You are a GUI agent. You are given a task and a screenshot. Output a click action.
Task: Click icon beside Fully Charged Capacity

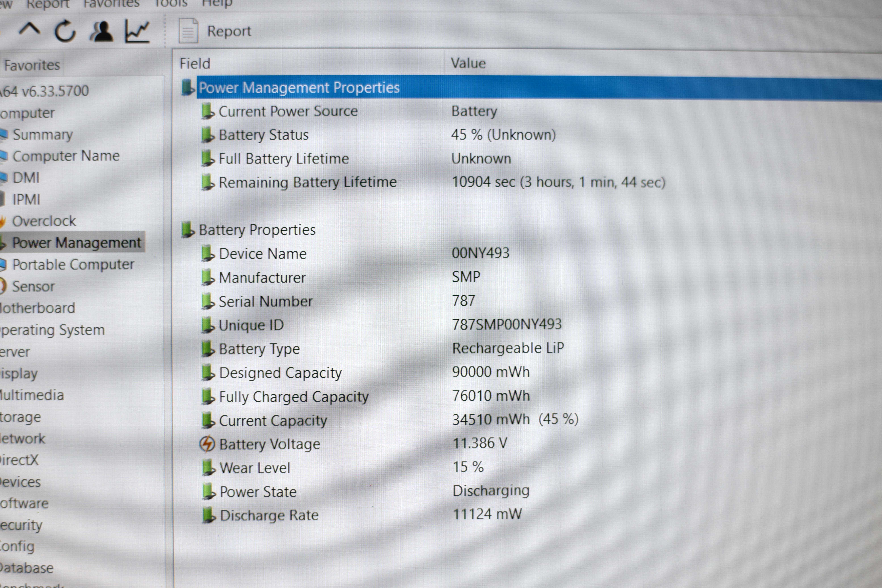tap(208, 396)
